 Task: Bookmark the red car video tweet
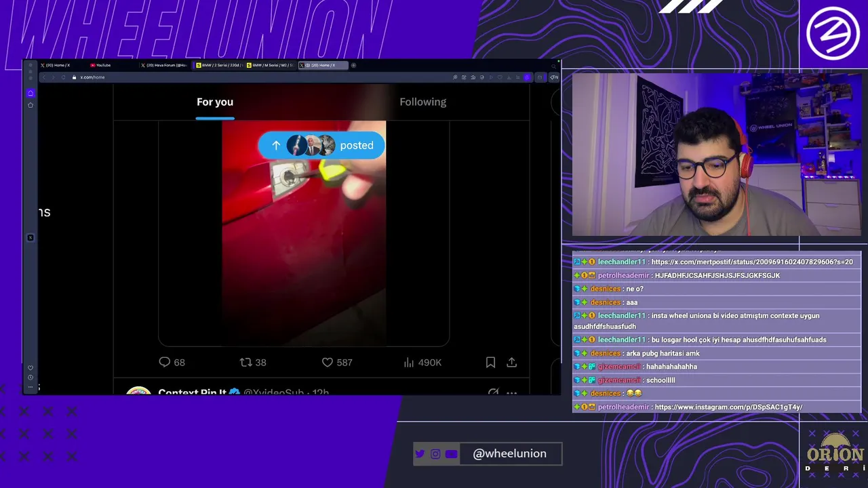(490, 363)
